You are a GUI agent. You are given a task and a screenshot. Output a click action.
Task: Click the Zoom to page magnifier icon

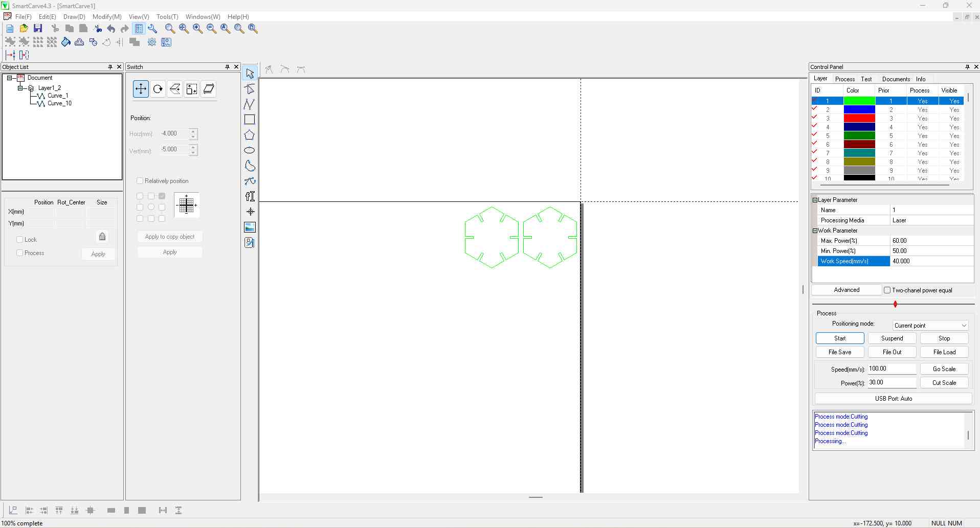[253, 29]
